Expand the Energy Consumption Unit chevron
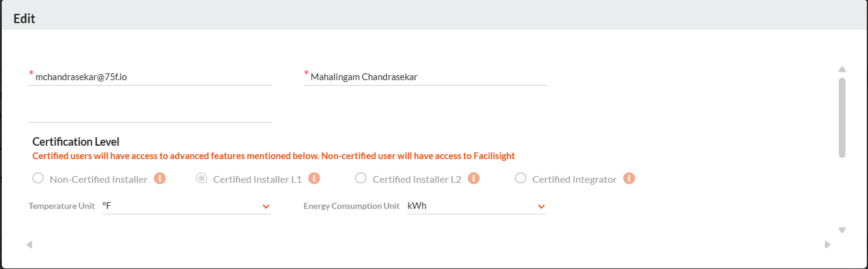 [541, 207]
